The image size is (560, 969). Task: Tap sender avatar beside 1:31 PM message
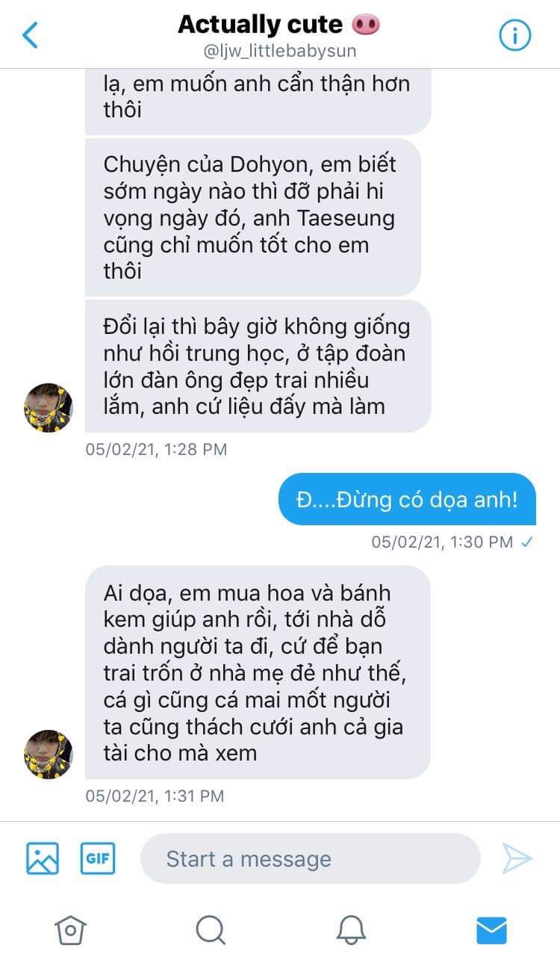tap(49, 755)
